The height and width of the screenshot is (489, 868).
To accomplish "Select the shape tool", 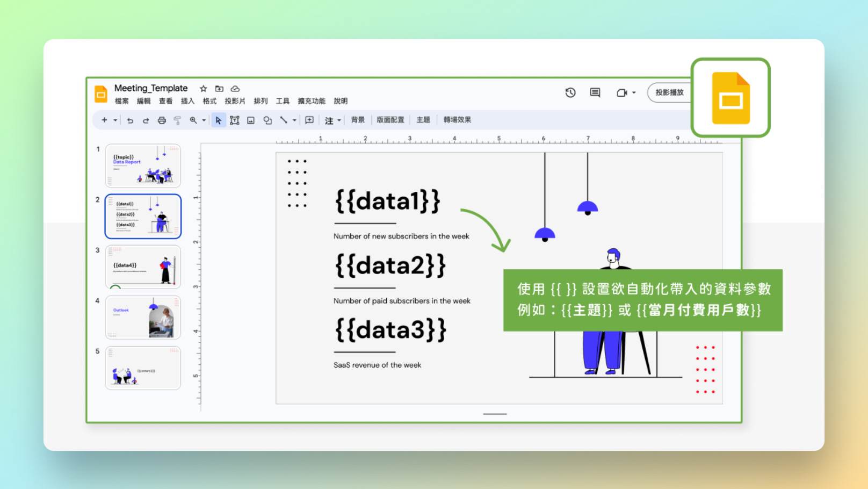I will (267, 120).
